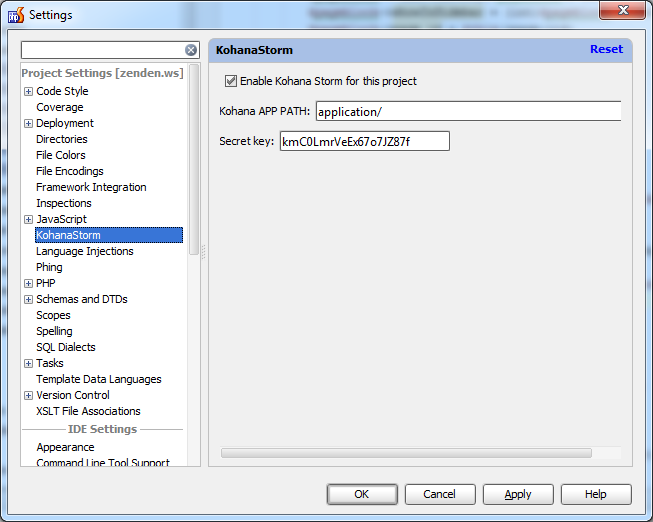This screenshot has width=653, height=522.
Task: Click the settings tree vertical scrollbar
Action: pos(194,159)
